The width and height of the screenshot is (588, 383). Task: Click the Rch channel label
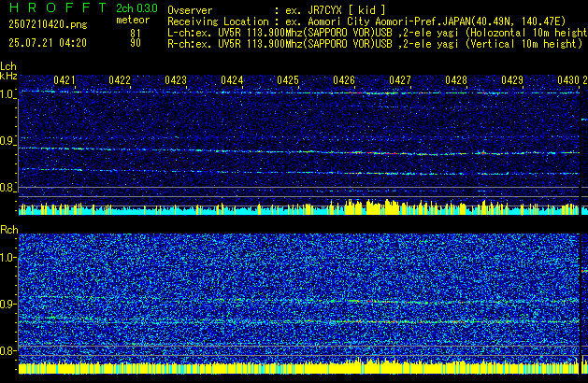pos(9,230)
